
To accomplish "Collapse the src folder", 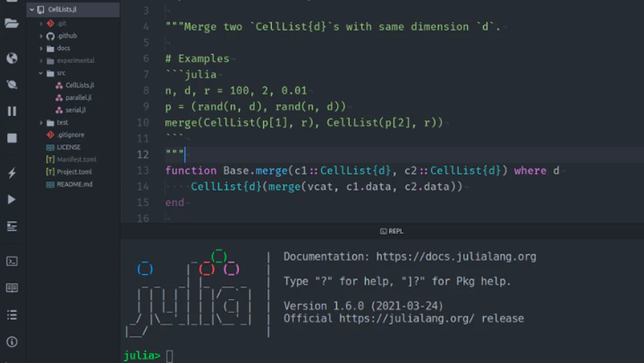I will point(41,73).
